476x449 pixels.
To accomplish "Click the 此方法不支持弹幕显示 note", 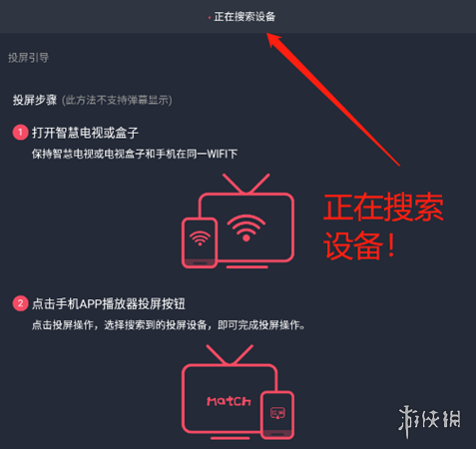I will pyautogui.click(x=117, y=100).
